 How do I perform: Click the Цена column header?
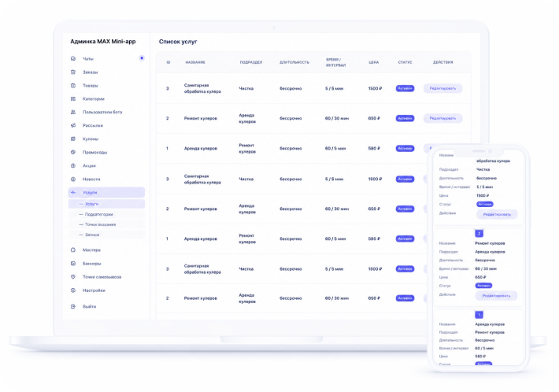pyautogui.click(x=374, y=62)
